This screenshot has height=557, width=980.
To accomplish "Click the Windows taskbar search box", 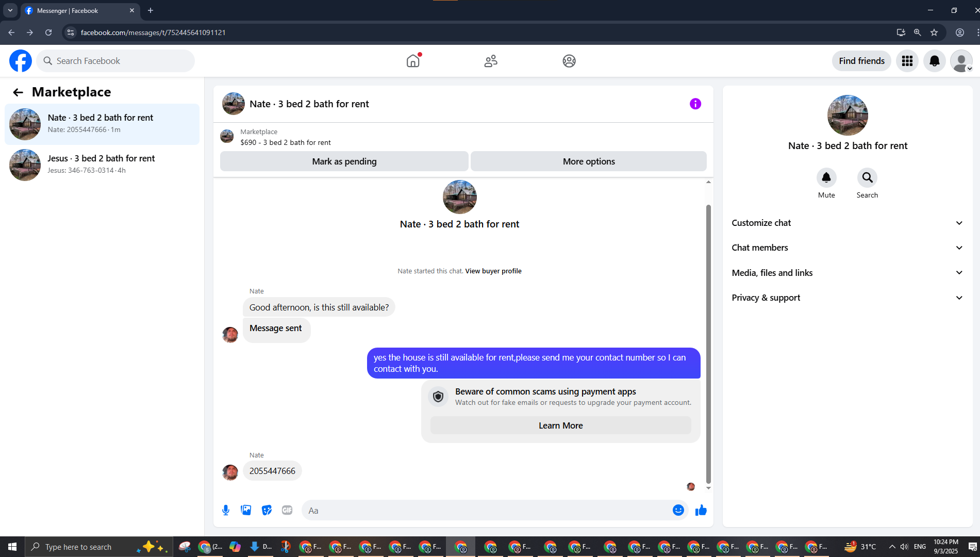I will click(x=98, y=547).
